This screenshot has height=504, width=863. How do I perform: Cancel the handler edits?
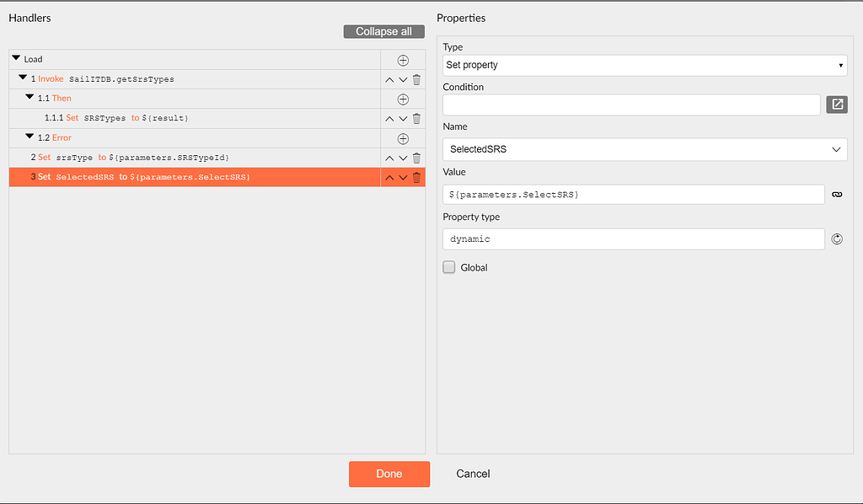click(x=473, y=474)
